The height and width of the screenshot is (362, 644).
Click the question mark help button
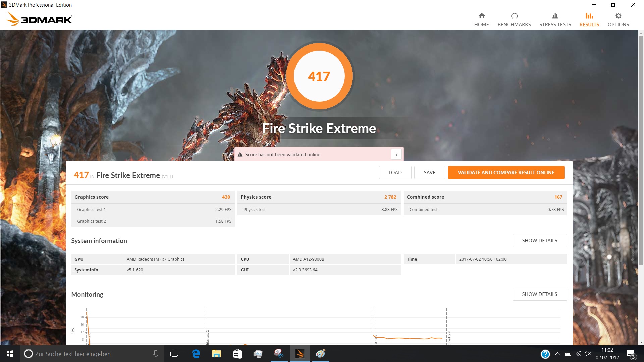tap(396, 154)
